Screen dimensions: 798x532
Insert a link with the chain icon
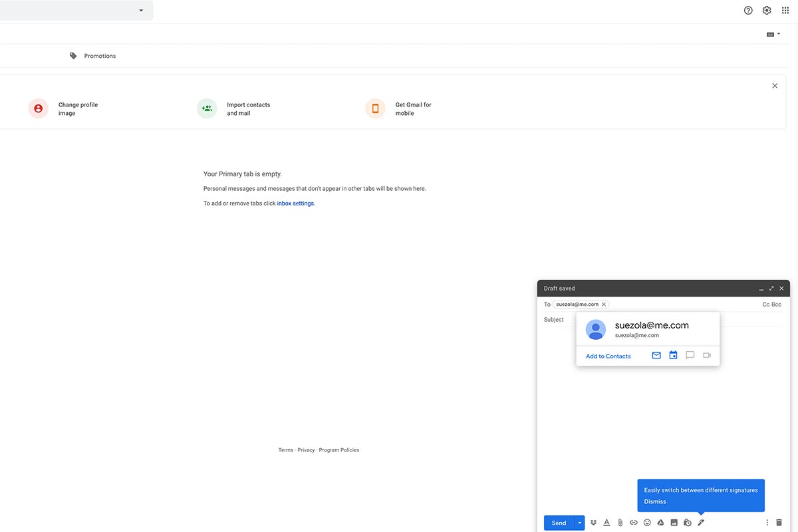tap(634, 523)
